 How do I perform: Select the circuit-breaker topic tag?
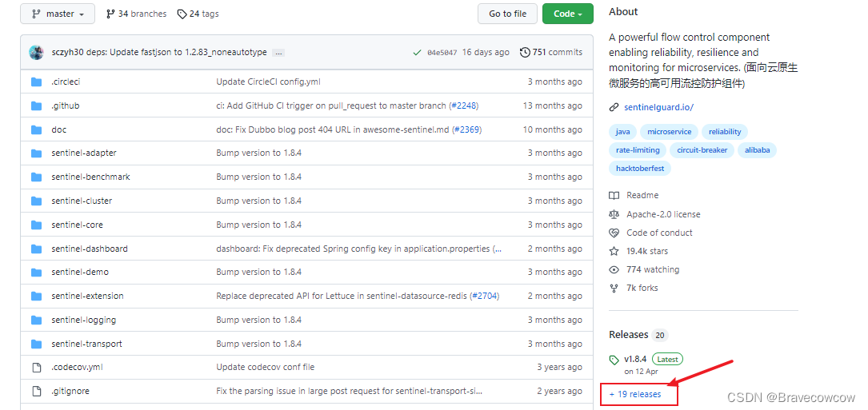[702, 150]
